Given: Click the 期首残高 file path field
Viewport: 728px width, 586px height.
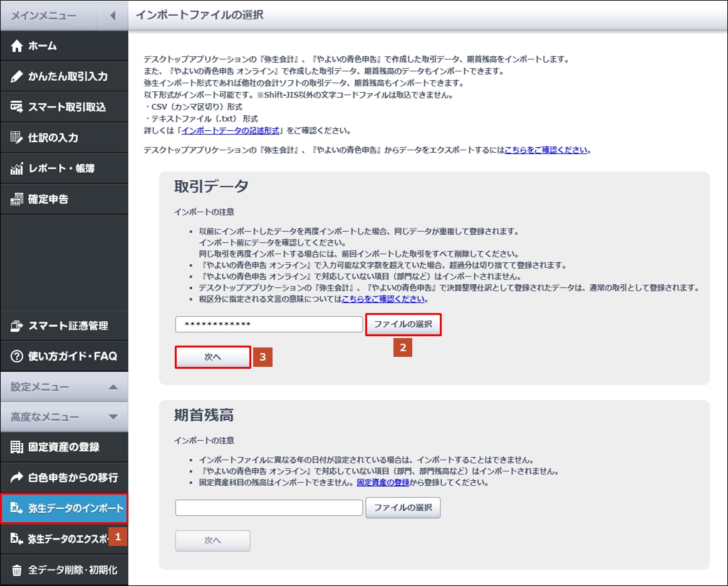Looking at the screenshot, I should click(269, 508).
